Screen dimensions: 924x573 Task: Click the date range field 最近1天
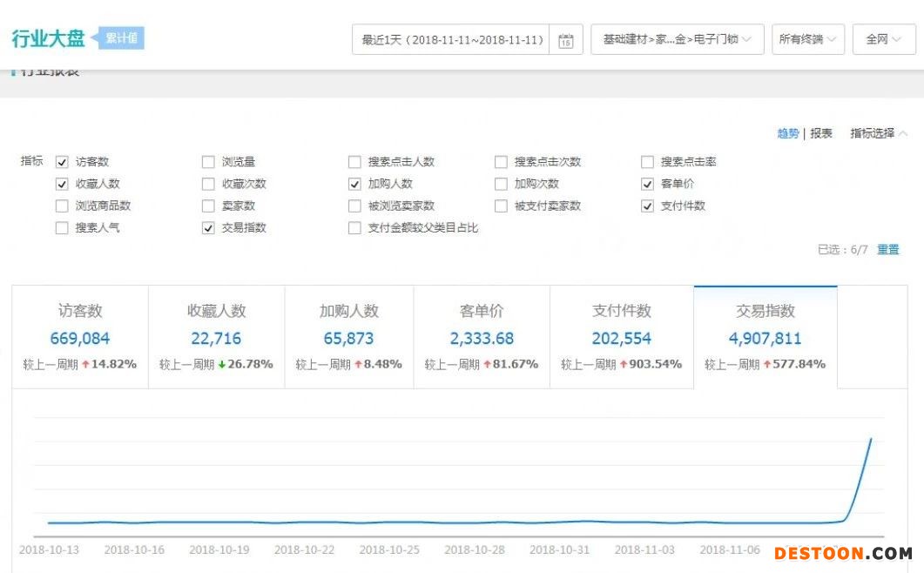[x=451, y=40]
